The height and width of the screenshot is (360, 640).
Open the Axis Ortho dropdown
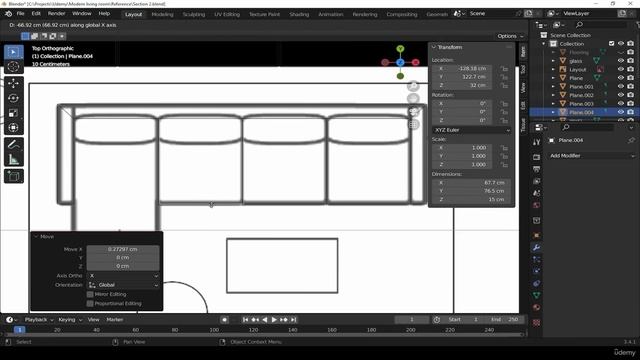[x=123, y=276]
